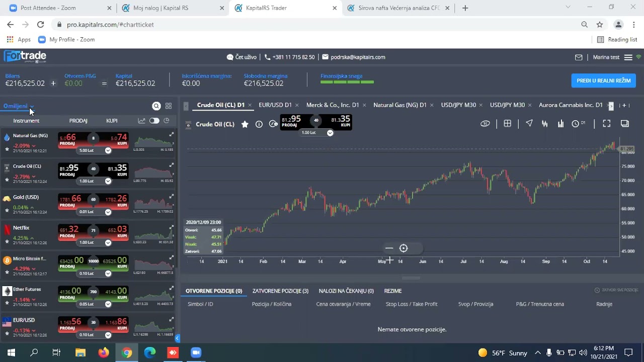Click podrska@kapitalrs.com email link
This screenshot has width=644, height=362.
pos(354,57)
